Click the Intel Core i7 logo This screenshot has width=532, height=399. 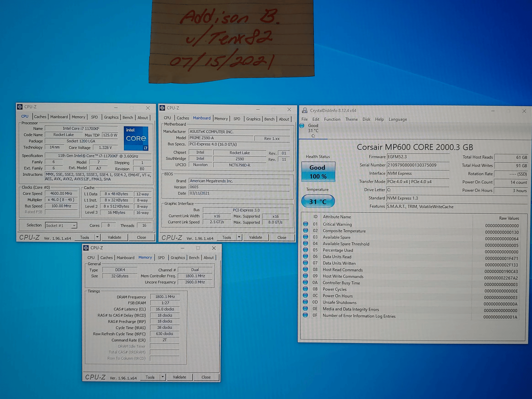click(136, 138)
